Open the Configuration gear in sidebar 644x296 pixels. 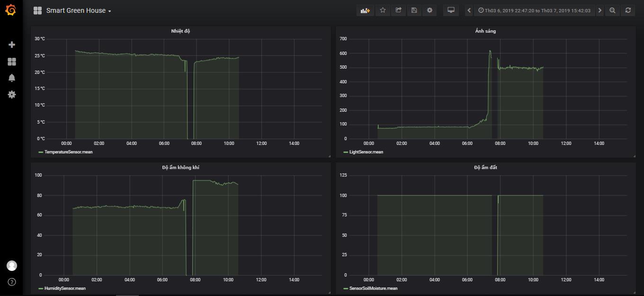tap(12, 95)
